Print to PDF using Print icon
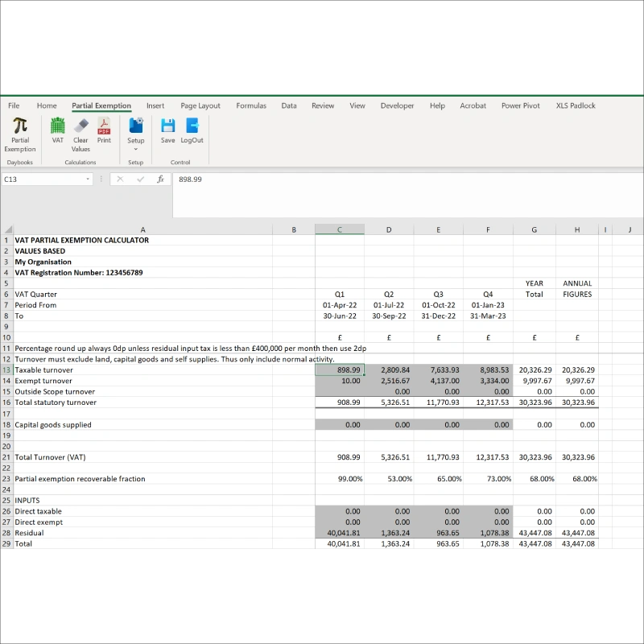Viewport: 644px width, 644px height. click(104, 126)
